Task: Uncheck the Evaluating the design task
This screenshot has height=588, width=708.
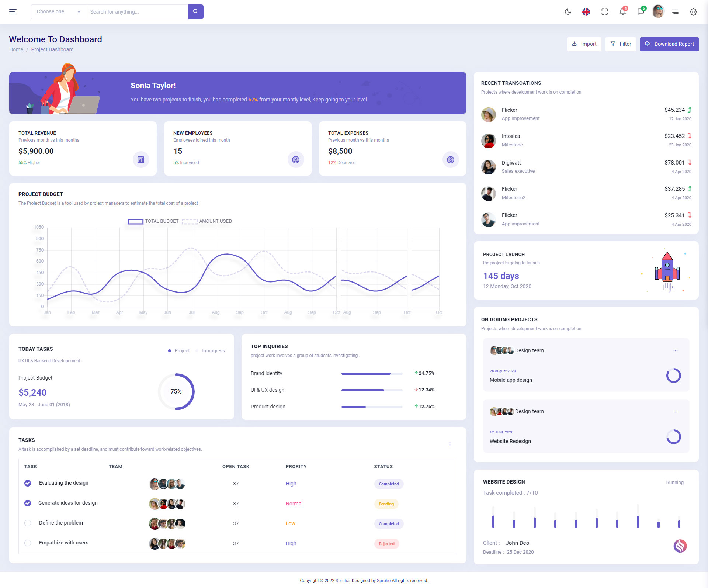Action: (28, 483)
